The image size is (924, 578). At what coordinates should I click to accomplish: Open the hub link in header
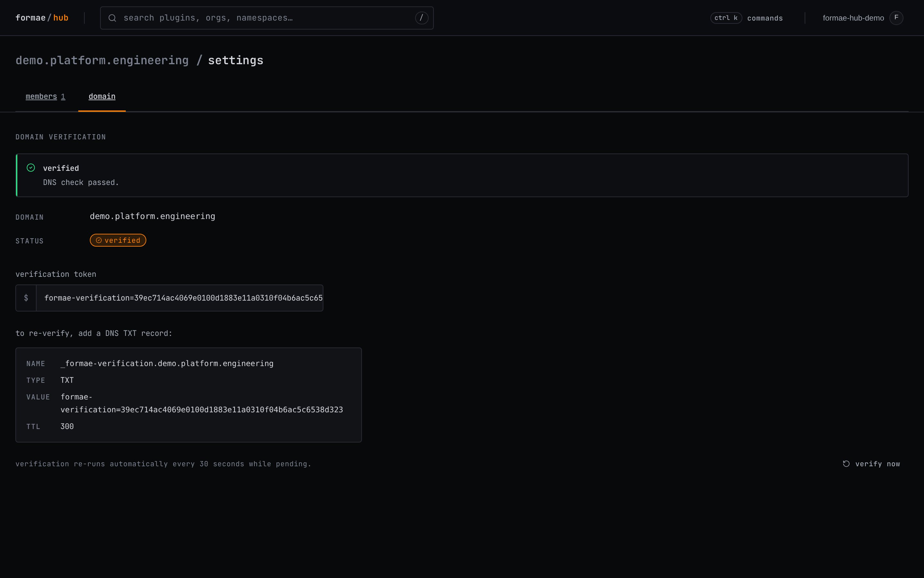(x=61, y=18)
